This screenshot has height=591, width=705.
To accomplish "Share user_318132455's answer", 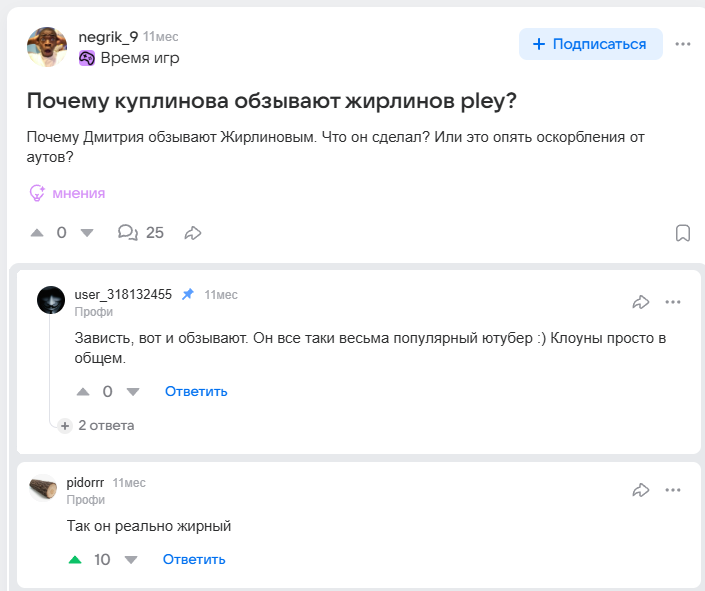I will point(641,301).
